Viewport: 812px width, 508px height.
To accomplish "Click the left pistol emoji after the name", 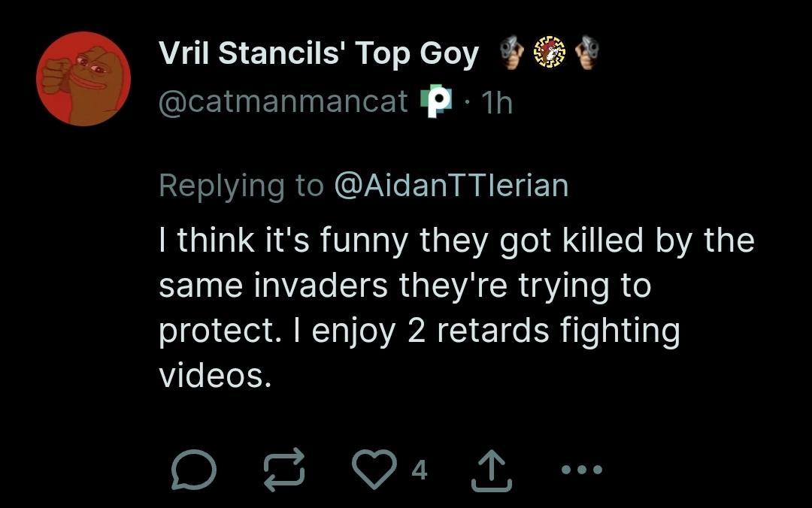I will click(511, 53).
